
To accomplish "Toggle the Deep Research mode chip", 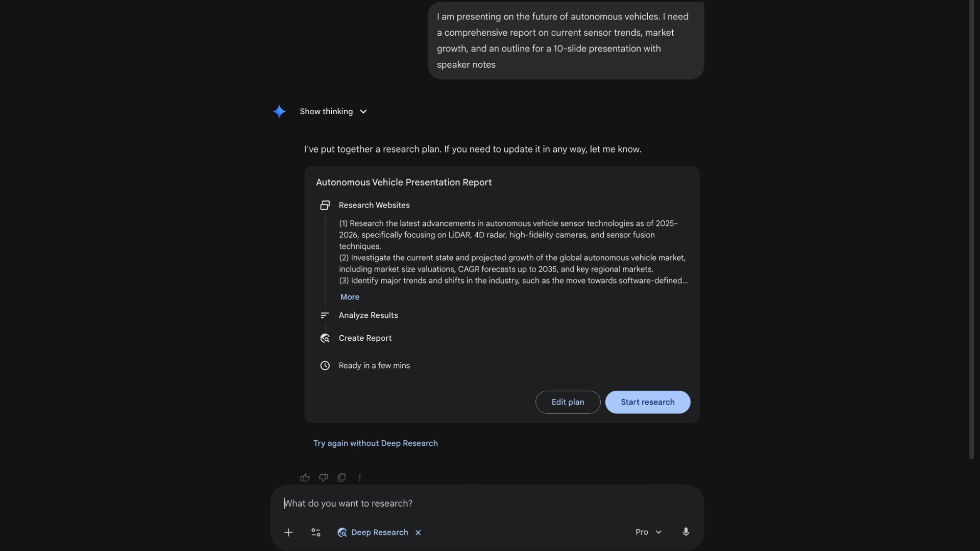I will point(374,532).
